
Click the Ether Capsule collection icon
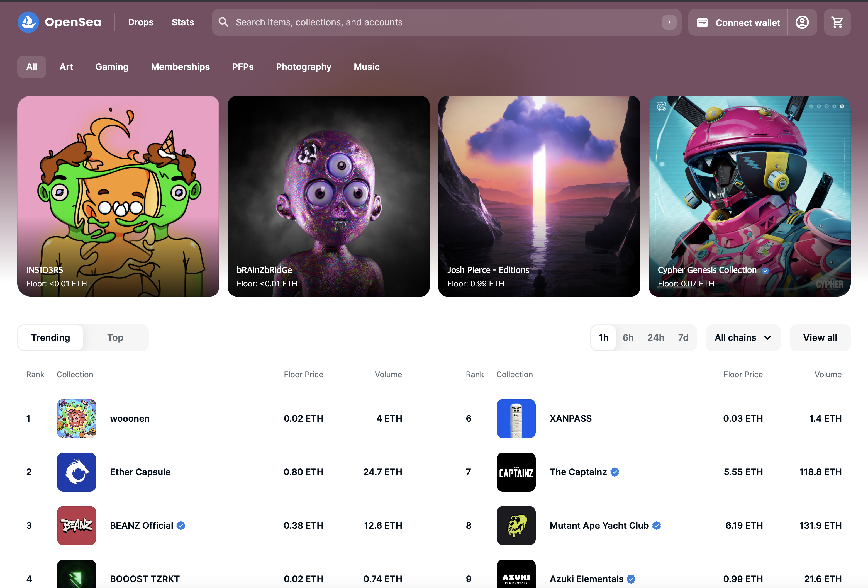point(77,472)
